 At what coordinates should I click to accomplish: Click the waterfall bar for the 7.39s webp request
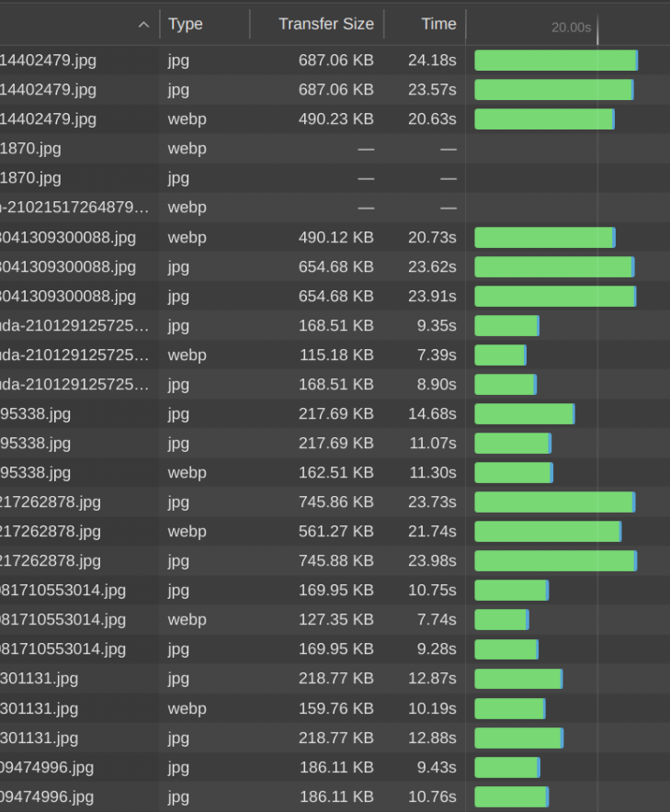499,355
